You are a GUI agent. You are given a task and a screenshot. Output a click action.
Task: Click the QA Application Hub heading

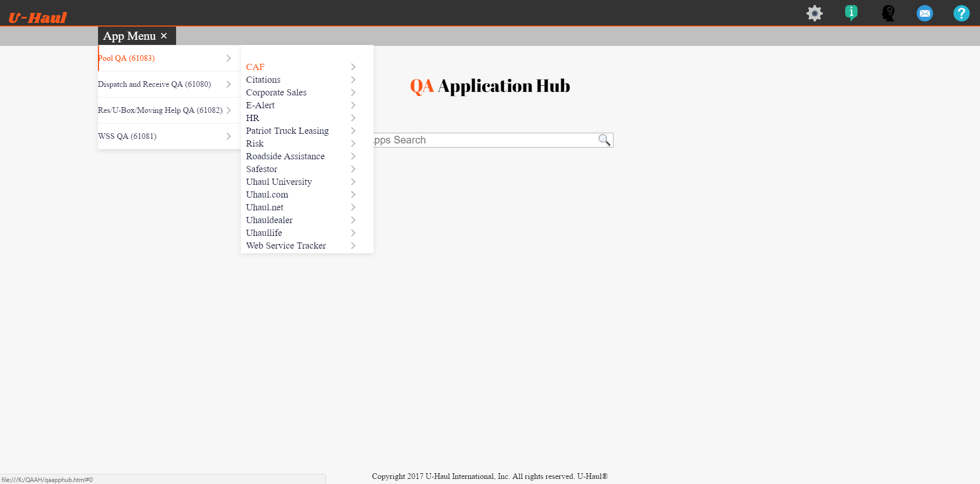pos(490,86)
